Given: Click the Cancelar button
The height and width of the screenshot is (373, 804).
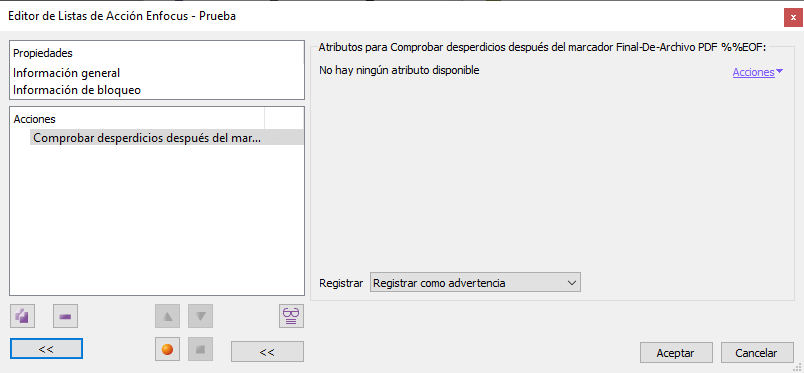Looking at the screenshot, I should tap(757, 353).
